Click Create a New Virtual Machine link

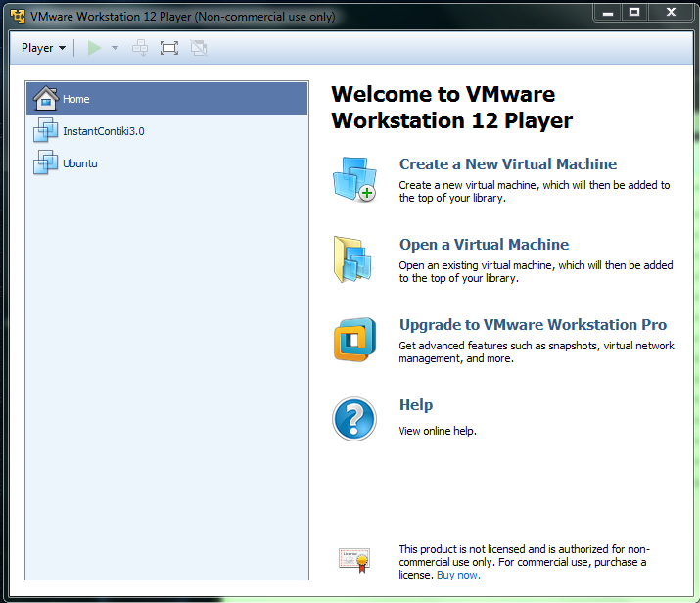[x=508, y=163]
